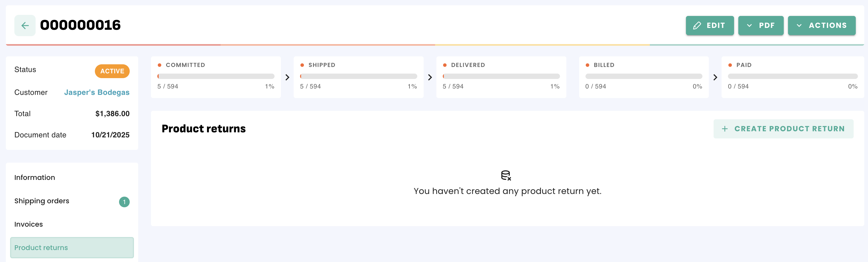Click the pencil icon on Edit

pos(697,26)
